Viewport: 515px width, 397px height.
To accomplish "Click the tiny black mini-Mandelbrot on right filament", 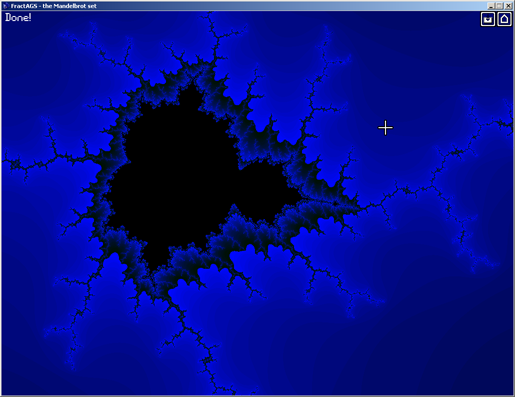I will [335, 203].
